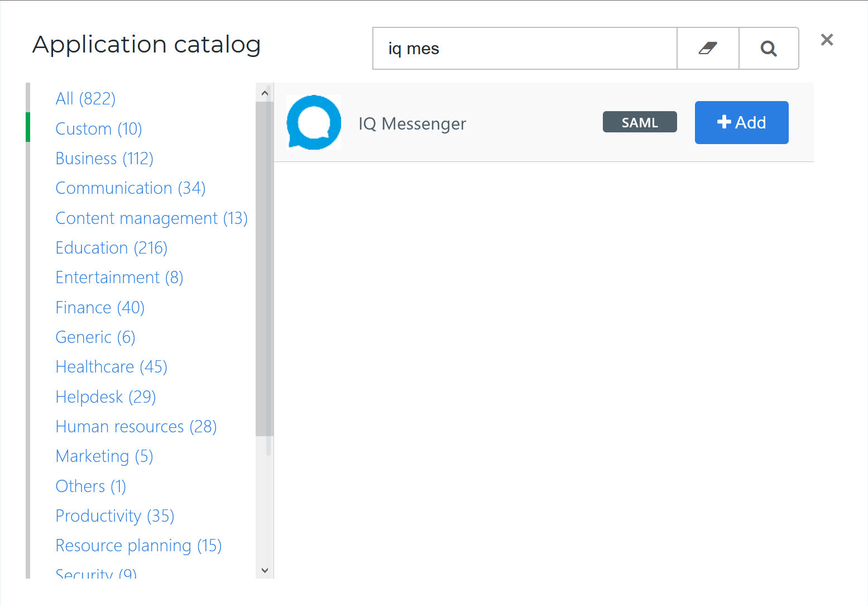Add the IQ Messenger application

tap(741, 122)
